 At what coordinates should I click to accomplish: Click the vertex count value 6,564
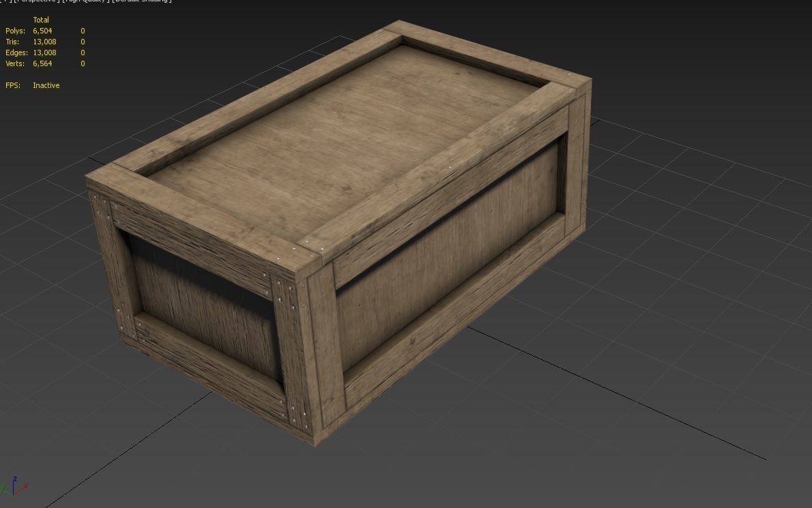[x=42, y=63]
